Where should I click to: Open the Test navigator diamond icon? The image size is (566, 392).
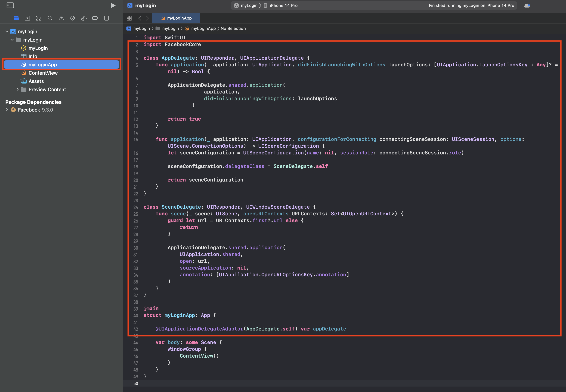click(72, 18)
